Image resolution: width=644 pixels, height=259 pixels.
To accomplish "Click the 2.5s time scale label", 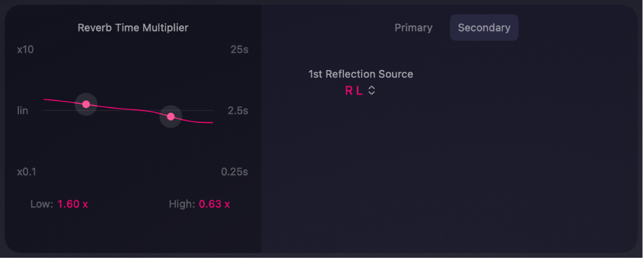I will click(238, 111).
